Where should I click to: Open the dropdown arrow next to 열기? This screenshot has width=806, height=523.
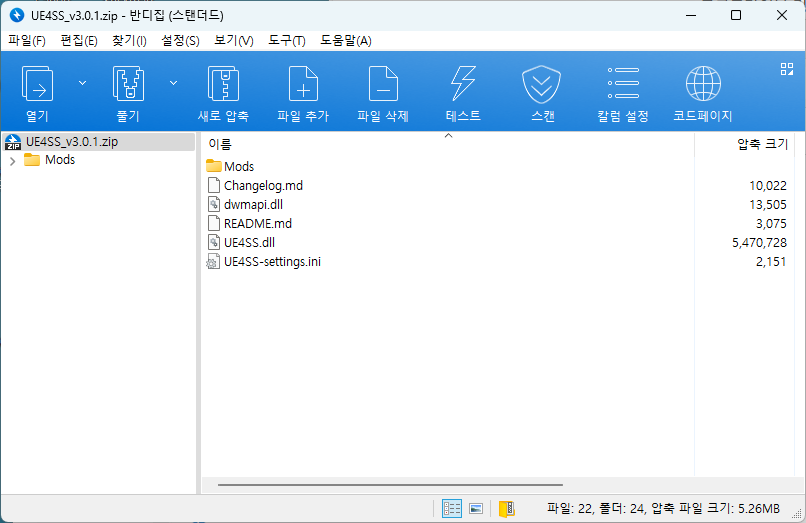(82, 83)
